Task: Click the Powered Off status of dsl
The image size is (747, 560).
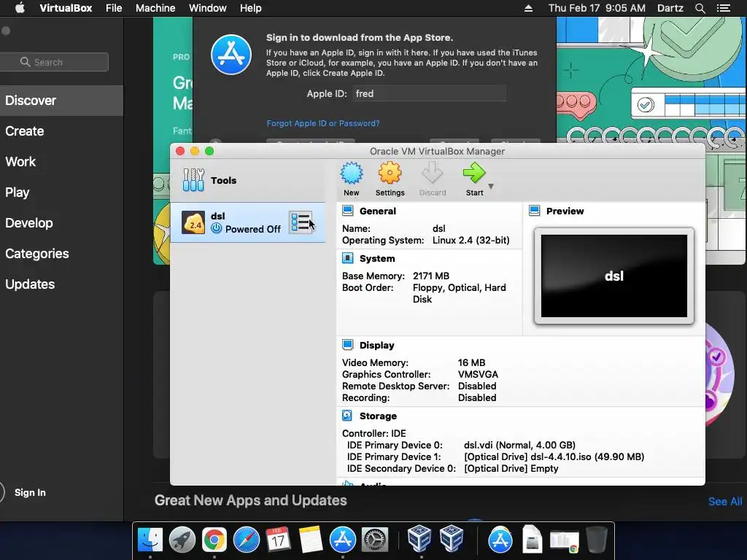Action: pyautogui.click(x=253, y=229)
